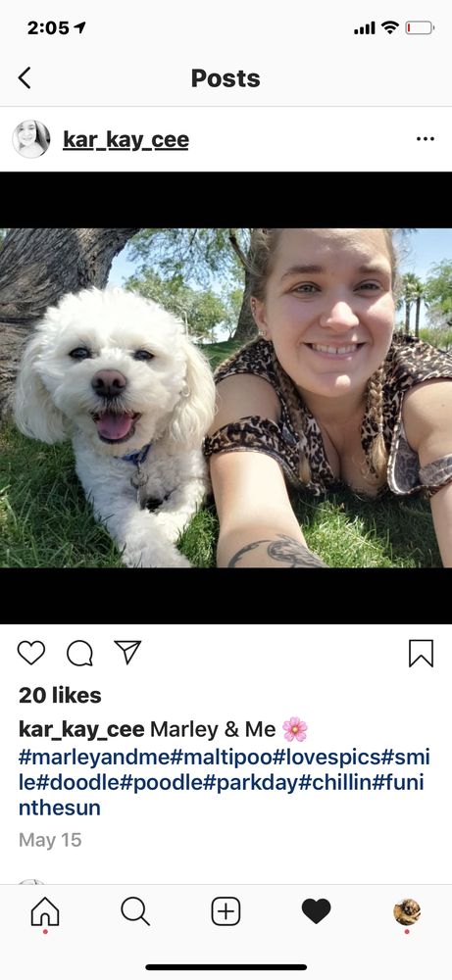Screen dimensions: 452x980
Task: Create a new post with the plus icon
Action: 226,911
